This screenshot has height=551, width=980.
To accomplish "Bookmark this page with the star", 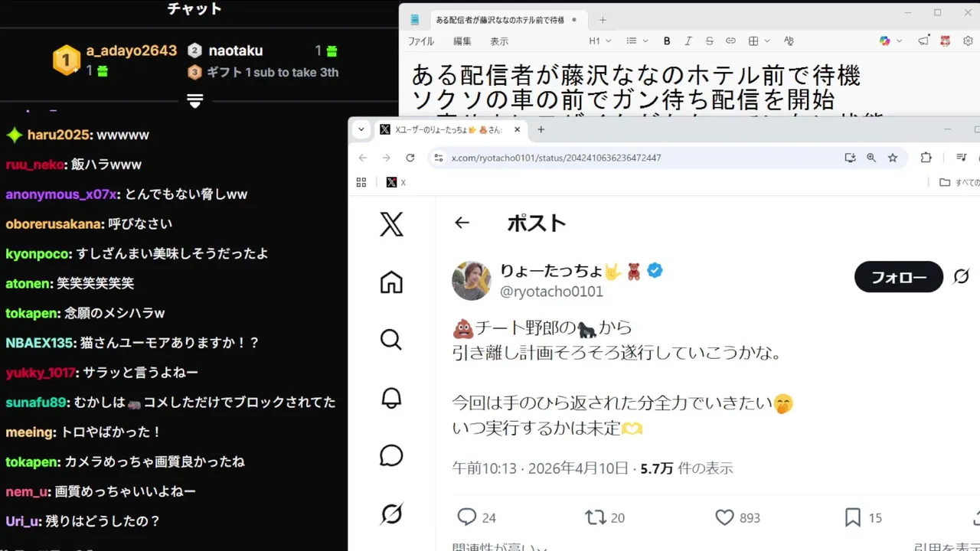I will coord(893,158).
